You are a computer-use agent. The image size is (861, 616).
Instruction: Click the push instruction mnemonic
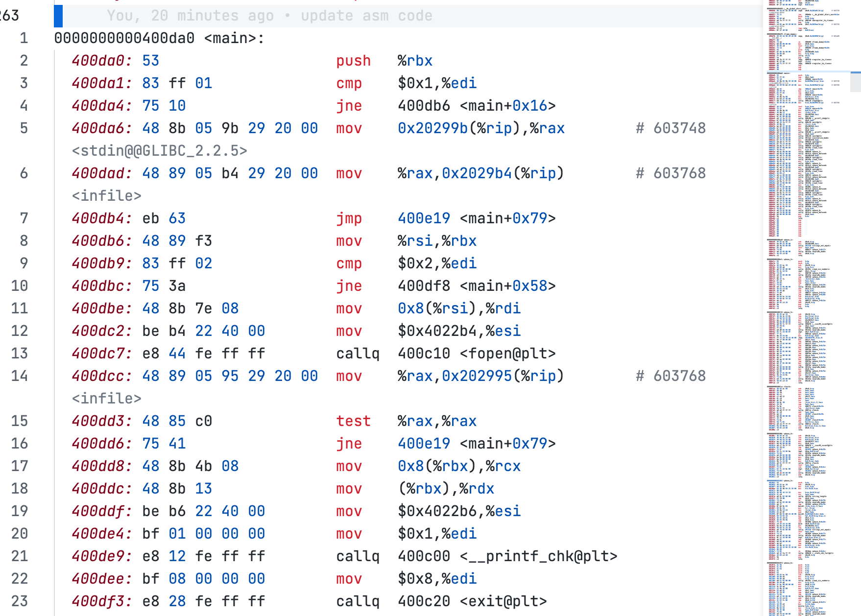point(353,61)
